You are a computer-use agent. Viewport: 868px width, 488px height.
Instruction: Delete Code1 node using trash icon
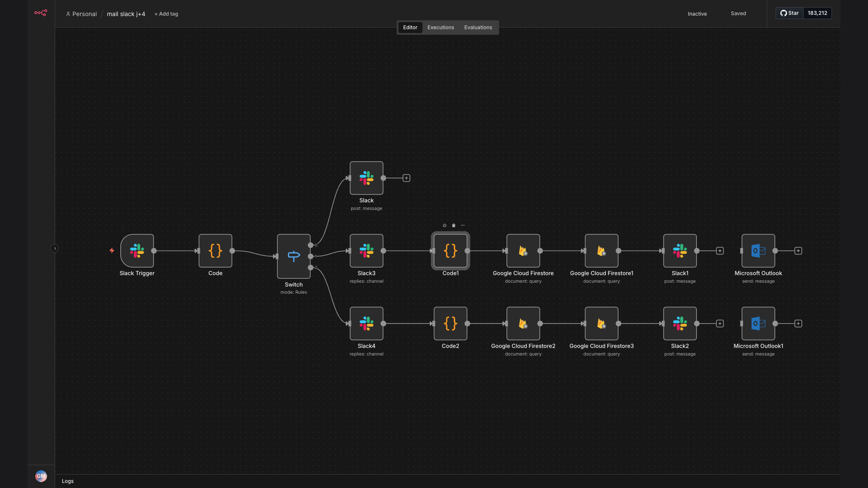point(453,225)
